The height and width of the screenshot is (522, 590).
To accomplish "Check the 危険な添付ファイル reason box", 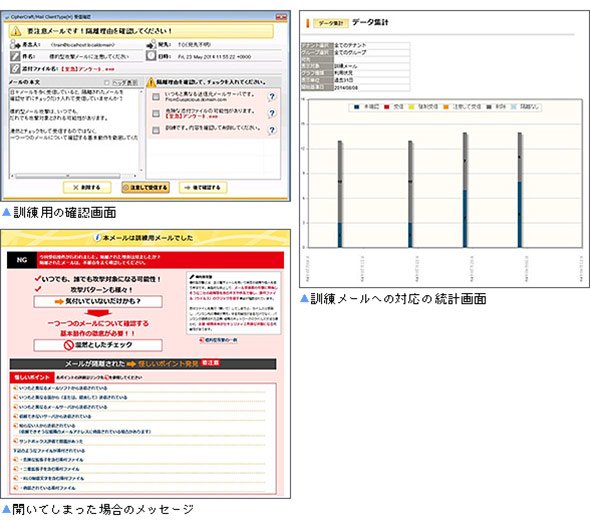I will tap(156, 113).
